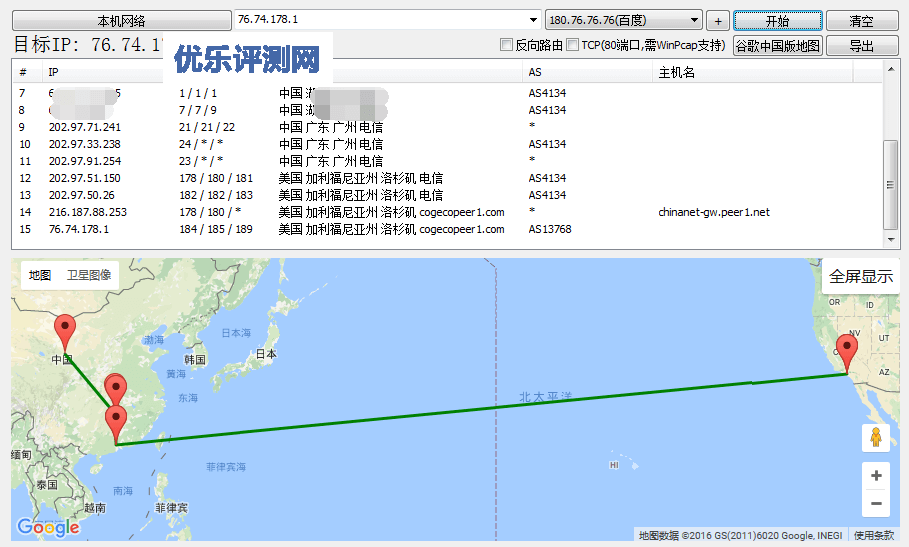Click the lowest red marker near Guangzhou
The width and height of the screenshot is (909, 547).
(116, 425)
